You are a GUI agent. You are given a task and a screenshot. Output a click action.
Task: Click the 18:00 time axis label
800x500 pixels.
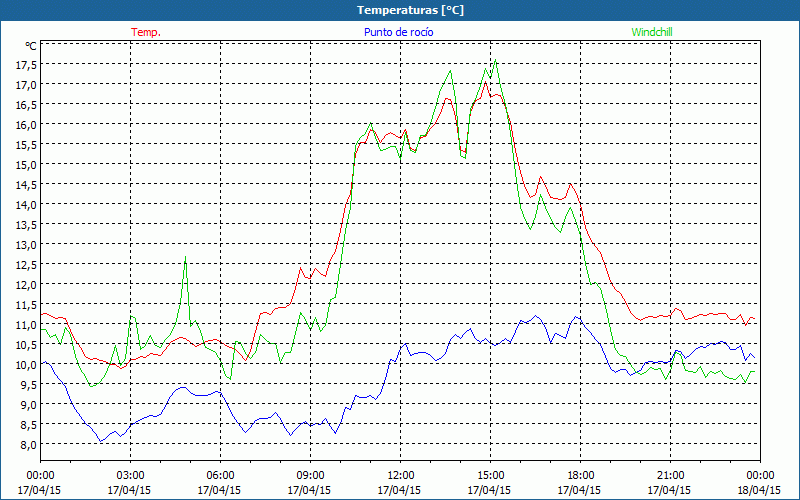pos(580,476)
